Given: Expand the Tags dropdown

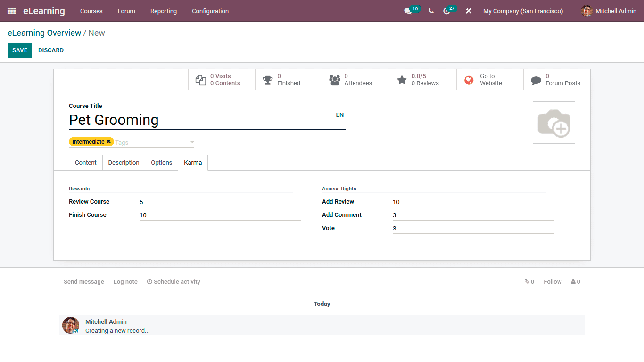Looking at the screenshot, I should tap(192, 142).
